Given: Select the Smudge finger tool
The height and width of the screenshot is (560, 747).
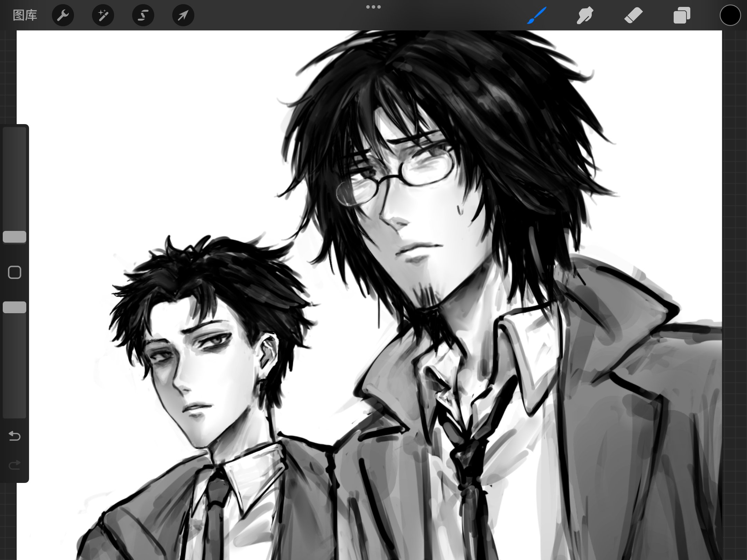Looking at the screenshot, I should pyautogui.click(x=585, y=16).
